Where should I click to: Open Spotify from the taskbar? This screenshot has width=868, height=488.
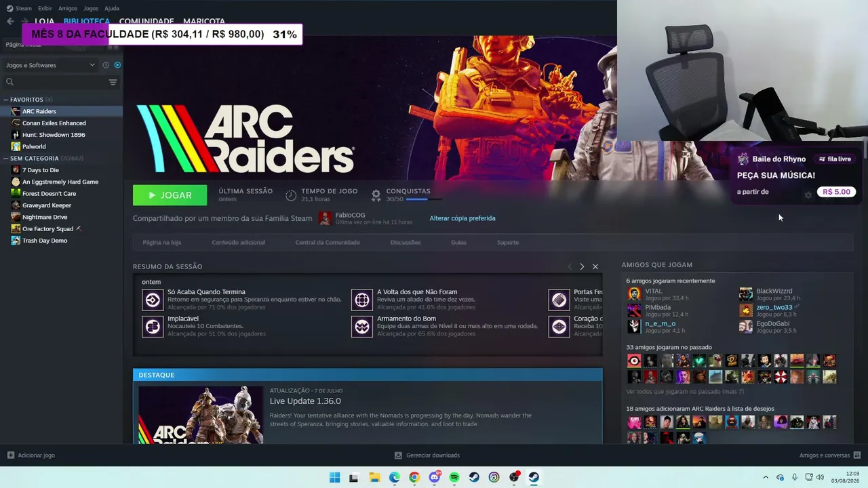(454, 477)
